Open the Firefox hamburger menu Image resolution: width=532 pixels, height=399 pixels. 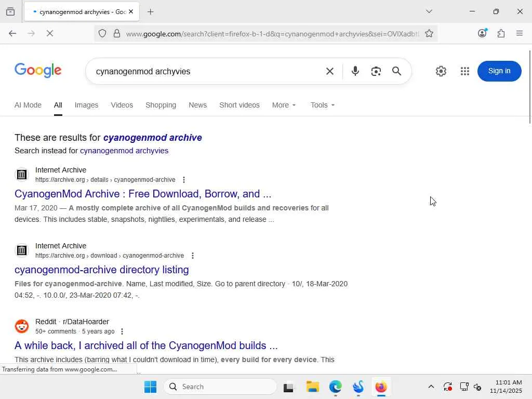[519, 33]
